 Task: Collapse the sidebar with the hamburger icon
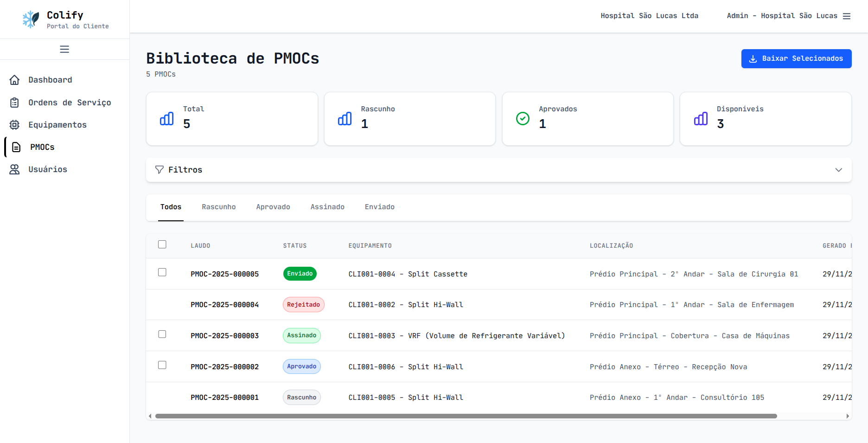point(64,49)
